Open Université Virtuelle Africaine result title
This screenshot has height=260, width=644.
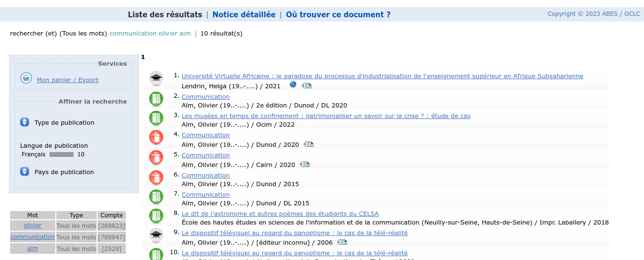(x=382, y=76)
